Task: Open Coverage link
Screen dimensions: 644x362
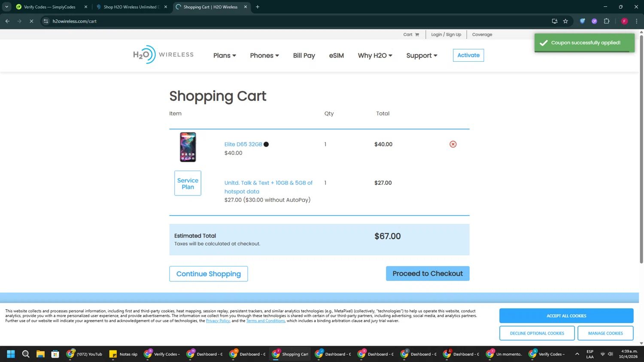Action: click(x=482, y=35)
